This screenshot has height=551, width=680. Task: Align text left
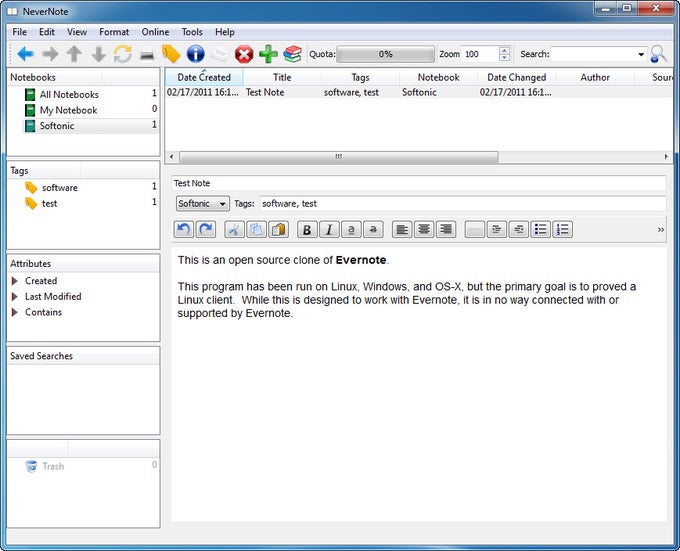(402, 229)
